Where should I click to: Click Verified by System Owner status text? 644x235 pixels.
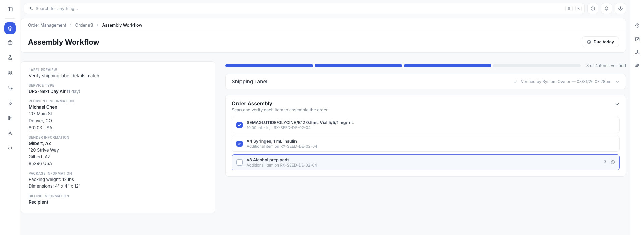(x=566, y=82)
